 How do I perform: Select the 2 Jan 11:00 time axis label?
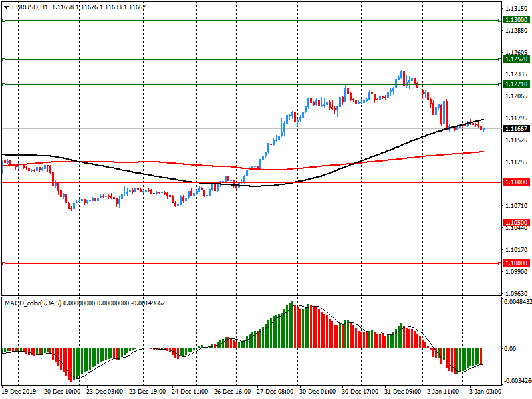(443, 392)
